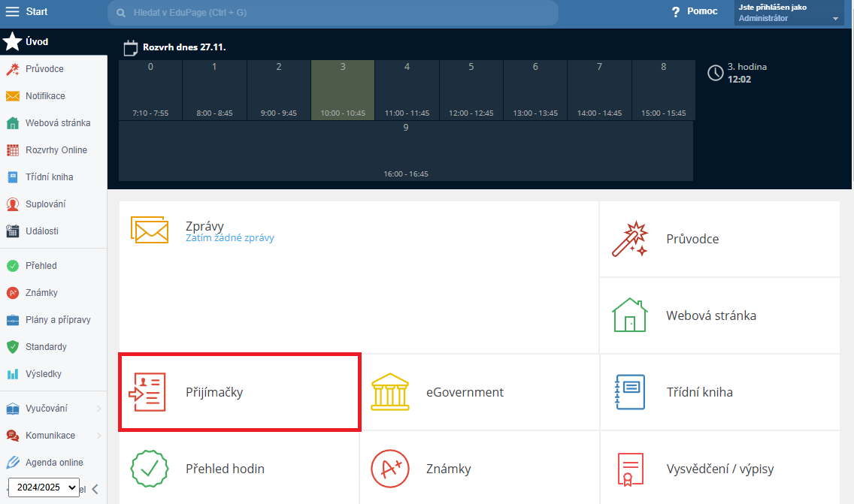Click the Suplování person icon
The width and height of the screenshot is (854, 504).
coord(12,204)
